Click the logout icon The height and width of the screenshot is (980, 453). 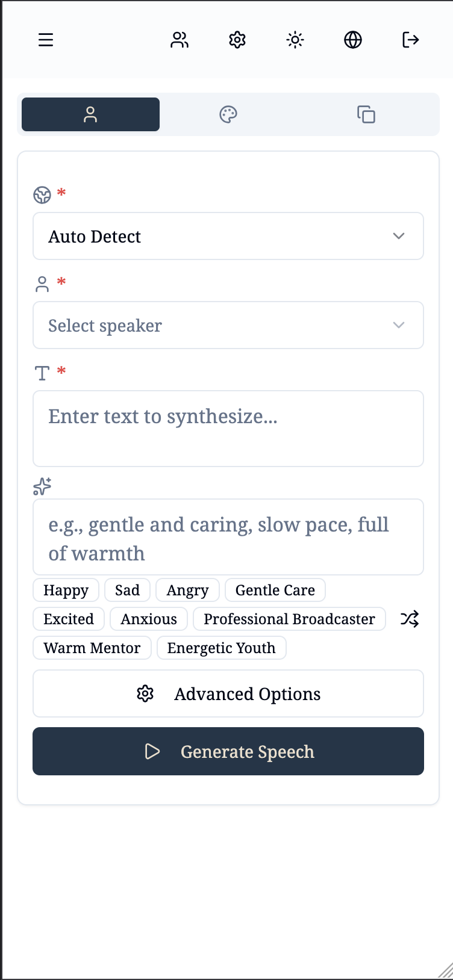(410, 40)
